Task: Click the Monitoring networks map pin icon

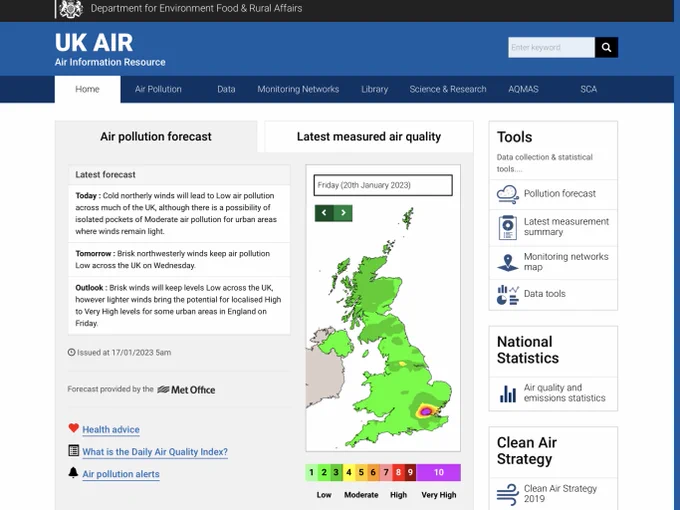Action: (507, 262)
